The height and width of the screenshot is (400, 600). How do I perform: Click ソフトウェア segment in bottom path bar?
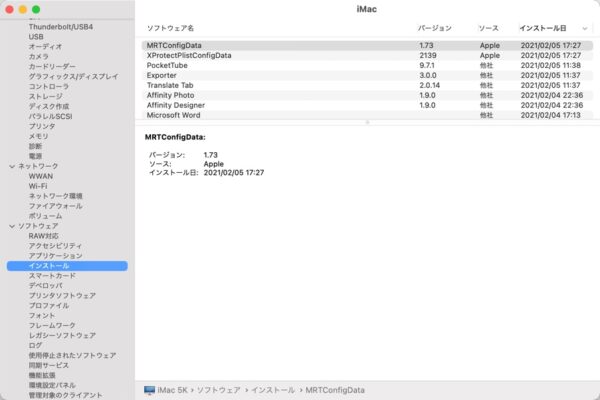218,390
